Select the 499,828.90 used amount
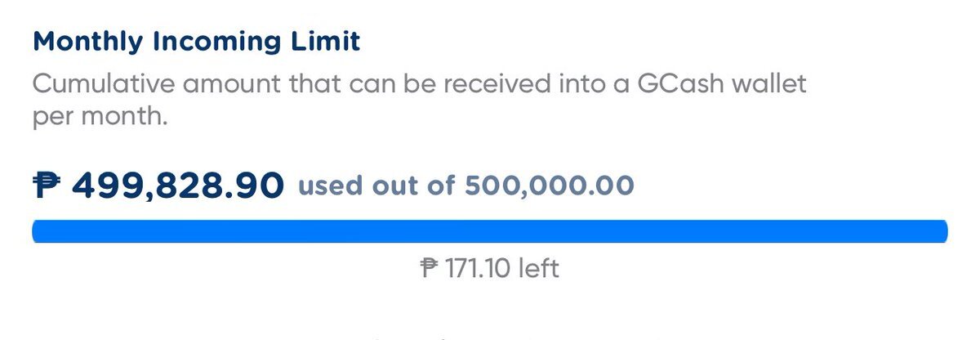This screenshot has height=340, width=980. click(x=178, y=186)
